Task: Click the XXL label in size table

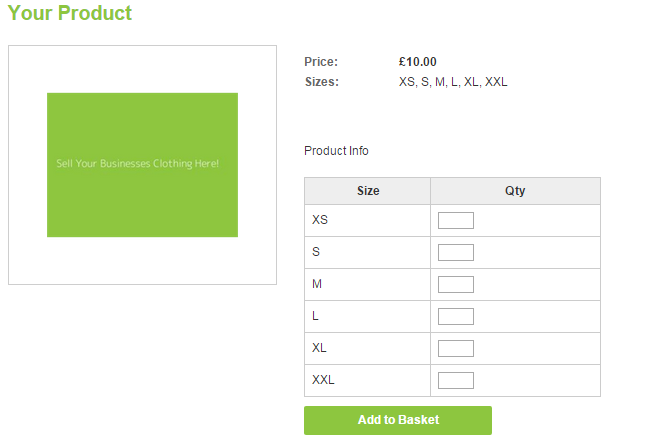Action: (x=323, y=380)
